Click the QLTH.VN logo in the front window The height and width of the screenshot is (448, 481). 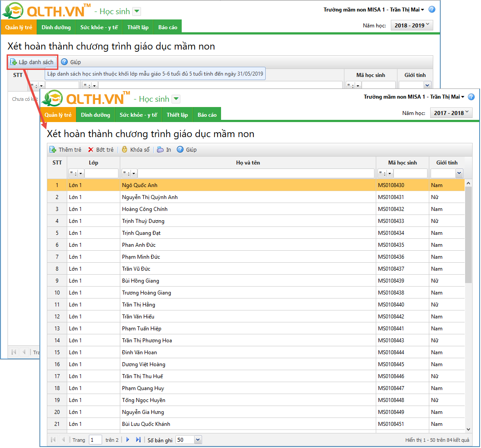pos(86,99)
